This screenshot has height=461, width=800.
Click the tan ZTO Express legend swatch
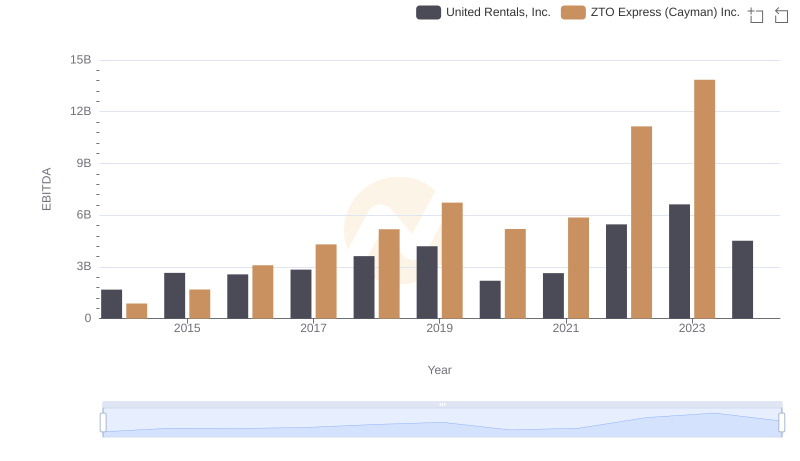pyautogui.click(x=573, y=12)
